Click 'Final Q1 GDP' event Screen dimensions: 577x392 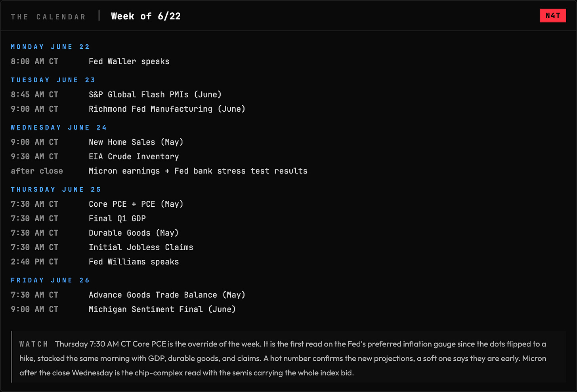[x=117, y=219]
